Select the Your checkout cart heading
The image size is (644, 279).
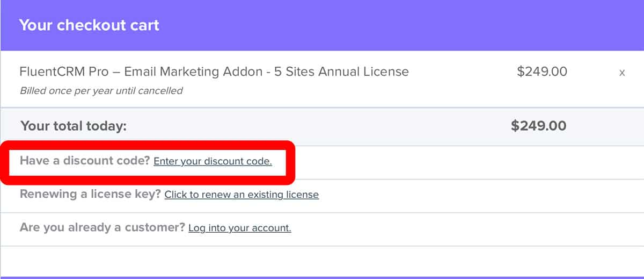89,25
